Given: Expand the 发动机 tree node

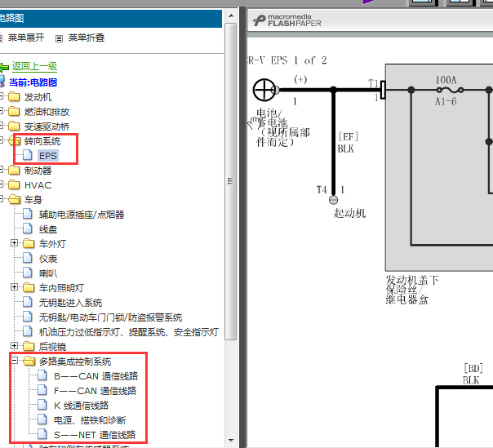Looking at the screenshot, I should [2, 95].
